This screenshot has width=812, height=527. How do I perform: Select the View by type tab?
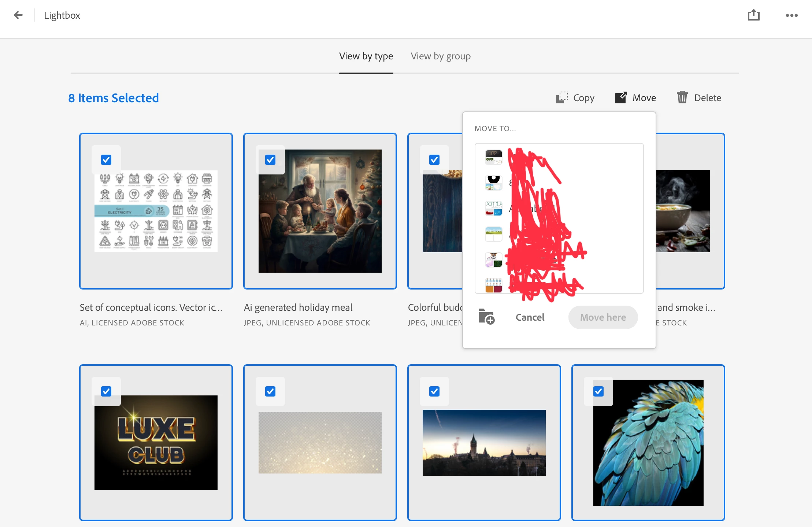pos(366,56)
